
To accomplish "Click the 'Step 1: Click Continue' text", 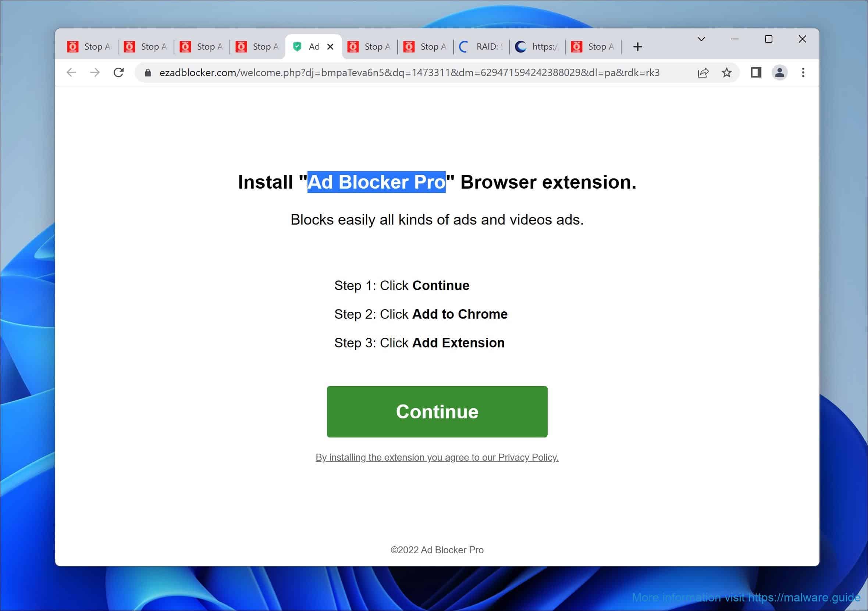I will point(402,285).
